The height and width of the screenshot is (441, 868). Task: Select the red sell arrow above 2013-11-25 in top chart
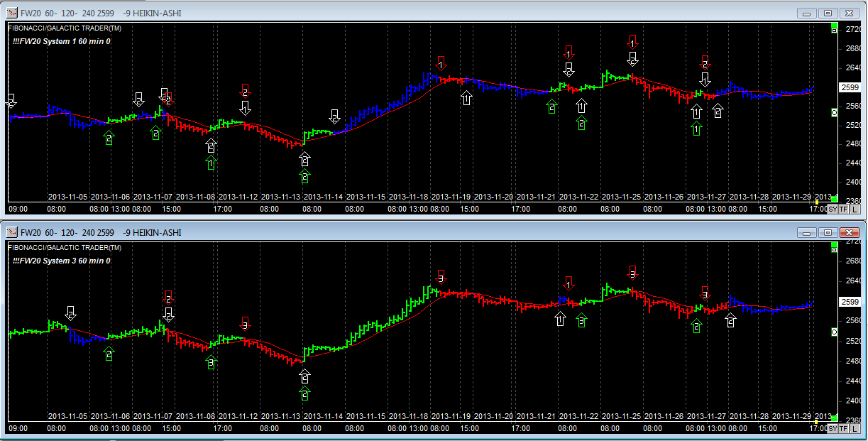point(633,42)
